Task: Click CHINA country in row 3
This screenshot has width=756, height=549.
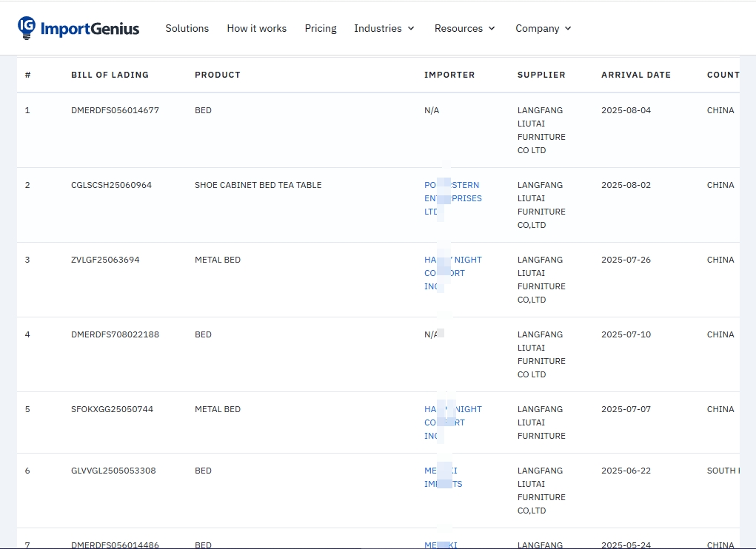Action: 720,260
